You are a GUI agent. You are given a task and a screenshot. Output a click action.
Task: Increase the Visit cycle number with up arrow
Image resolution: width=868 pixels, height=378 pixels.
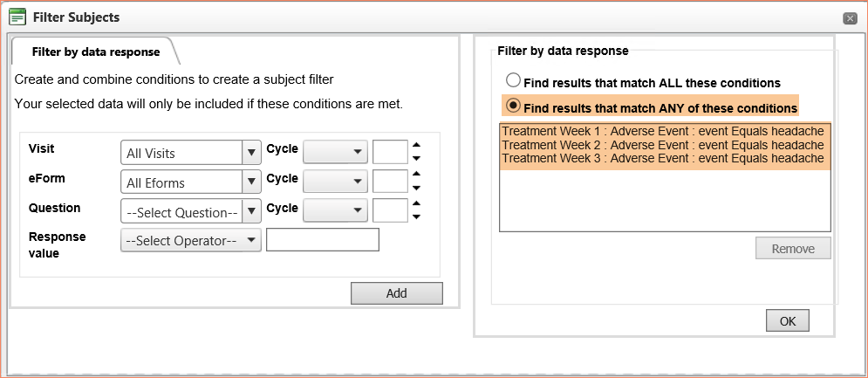point(417,145)
